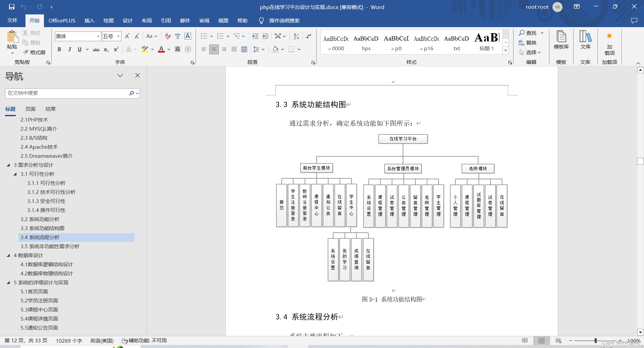This screenshot has width=644, height=348.
Task: Click the Save icon in title bar
Action: pos(12,7)
